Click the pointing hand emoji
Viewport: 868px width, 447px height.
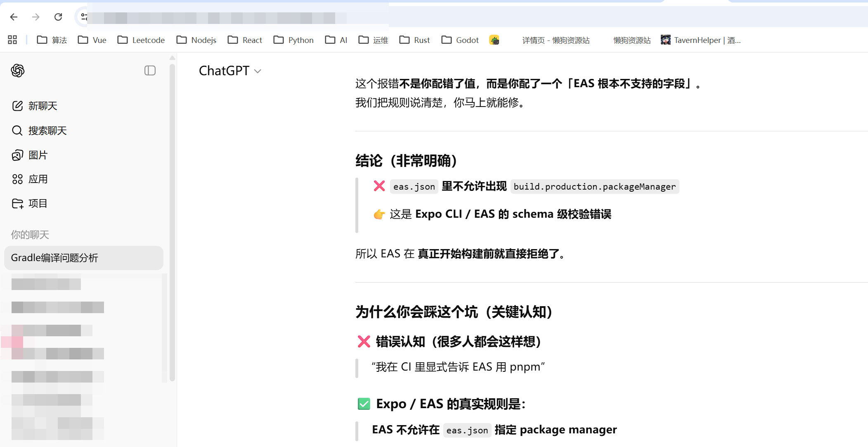[x=379, y=214]
